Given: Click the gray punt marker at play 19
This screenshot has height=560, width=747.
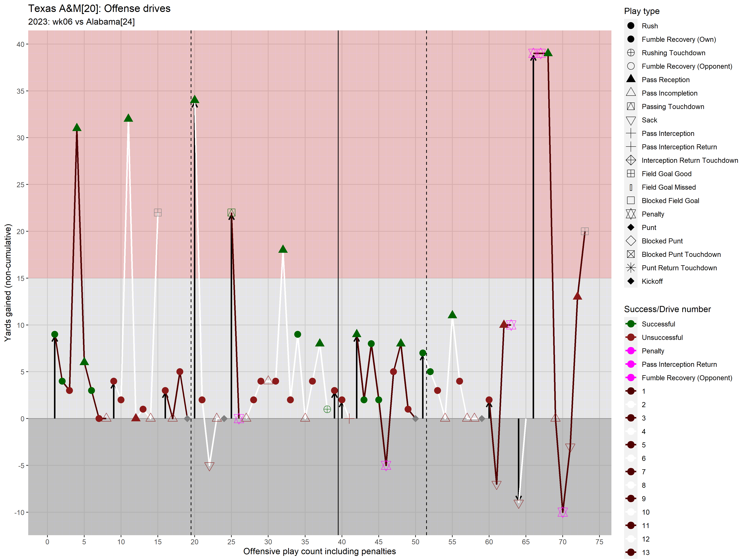Looking at the screenshot, I should [187, 419].
